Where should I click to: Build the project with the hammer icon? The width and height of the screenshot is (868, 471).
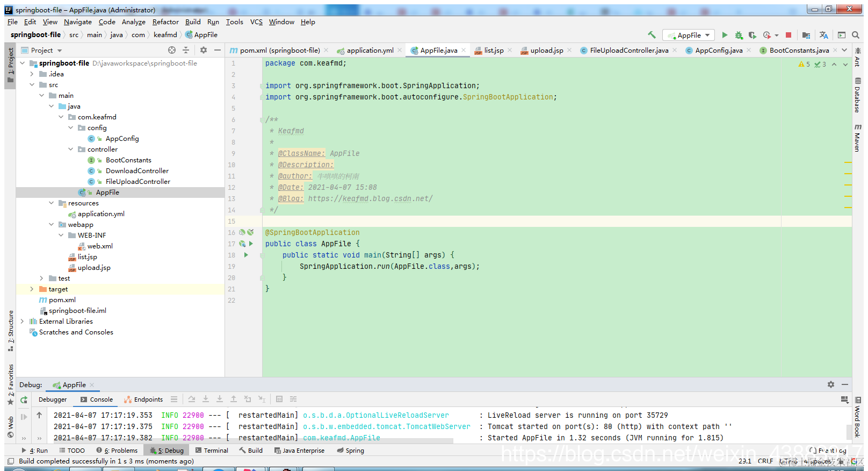click(x=652, y=35)
